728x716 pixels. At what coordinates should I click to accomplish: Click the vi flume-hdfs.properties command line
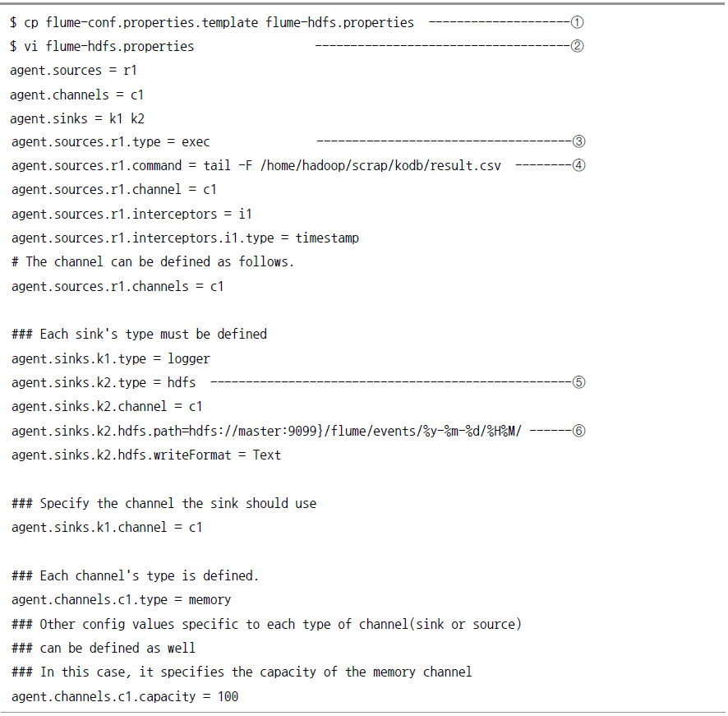pos(102,47)
